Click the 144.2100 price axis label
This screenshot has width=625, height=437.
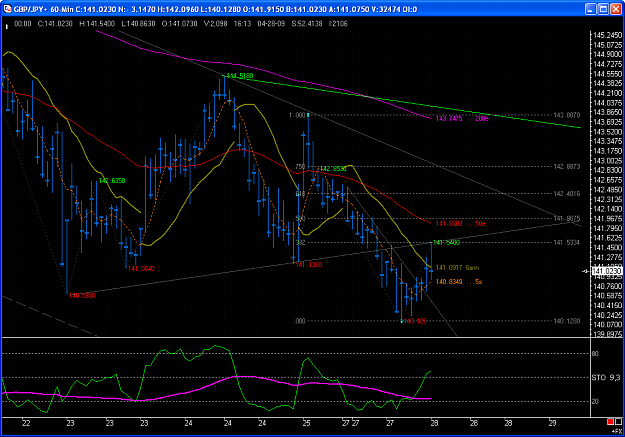[607, 93]
